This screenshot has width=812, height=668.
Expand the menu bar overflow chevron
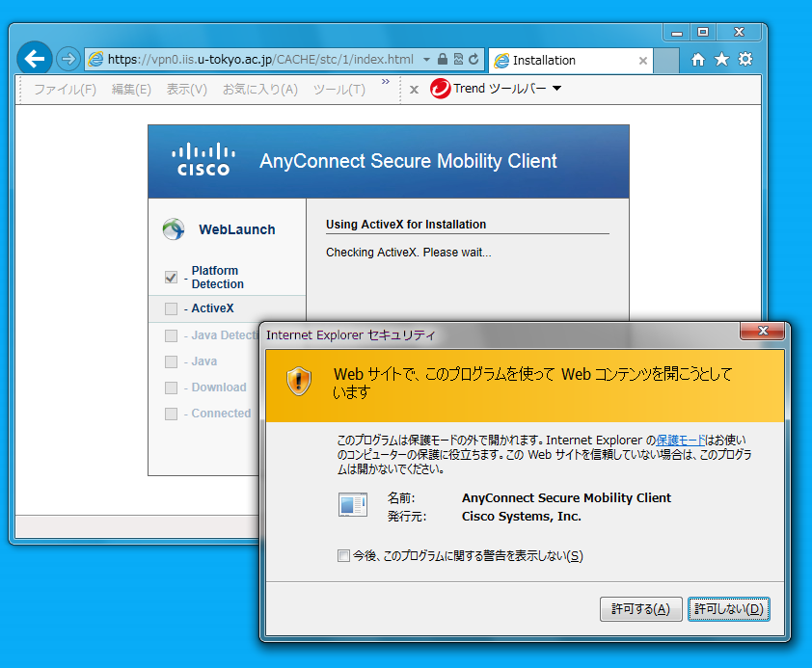(x=386, y=82)
